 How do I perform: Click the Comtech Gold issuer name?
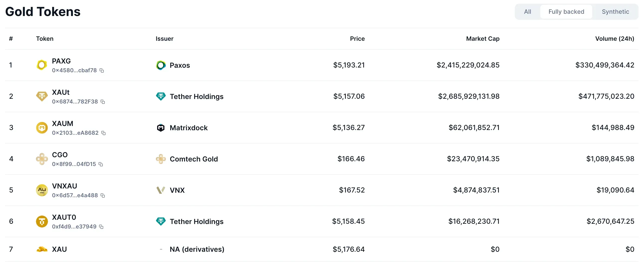pos(194,159)
